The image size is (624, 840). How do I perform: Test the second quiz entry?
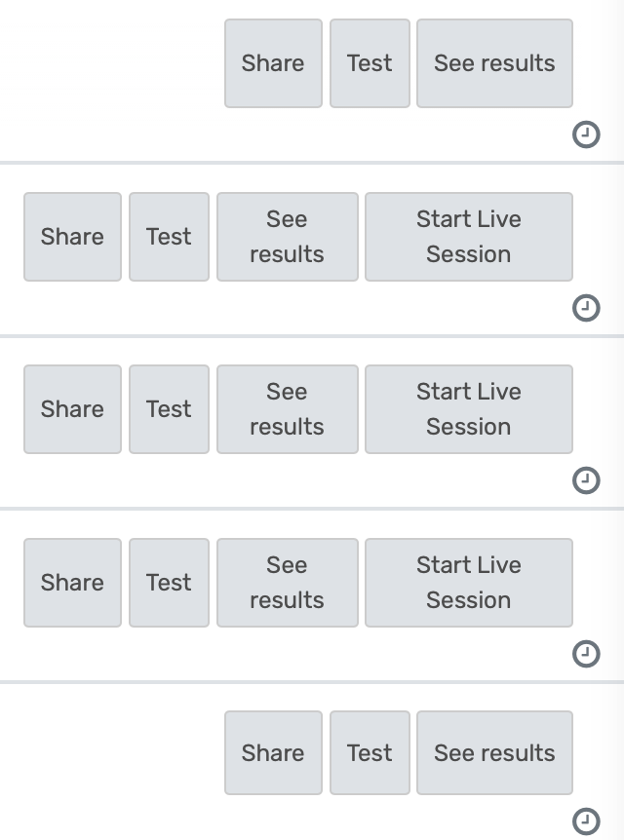[x=169, y=236]
